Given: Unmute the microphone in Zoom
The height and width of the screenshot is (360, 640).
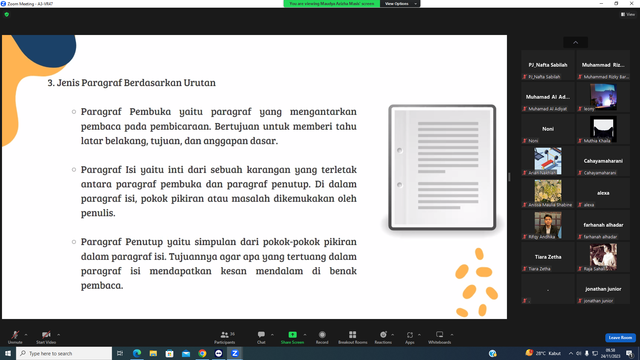Looking at the screenshot, I should pyautogui.click(x=15, y=337).
